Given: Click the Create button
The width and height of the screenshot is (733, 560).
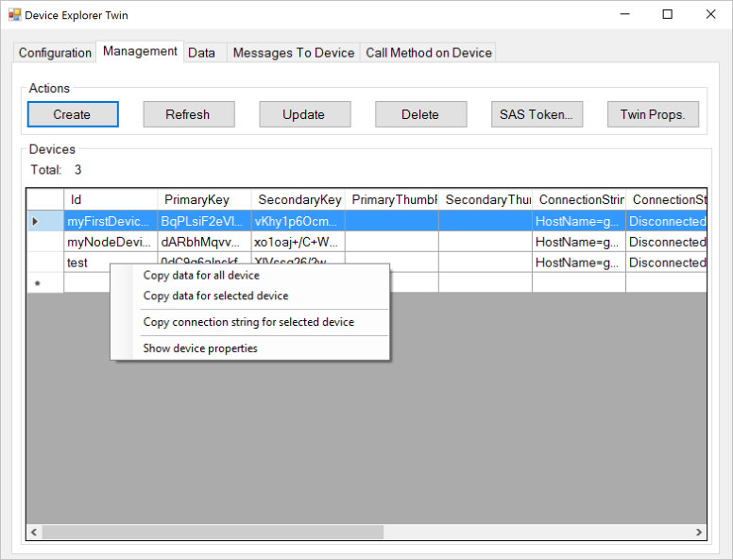Looking at the screenshot, I should click(73, 114).
